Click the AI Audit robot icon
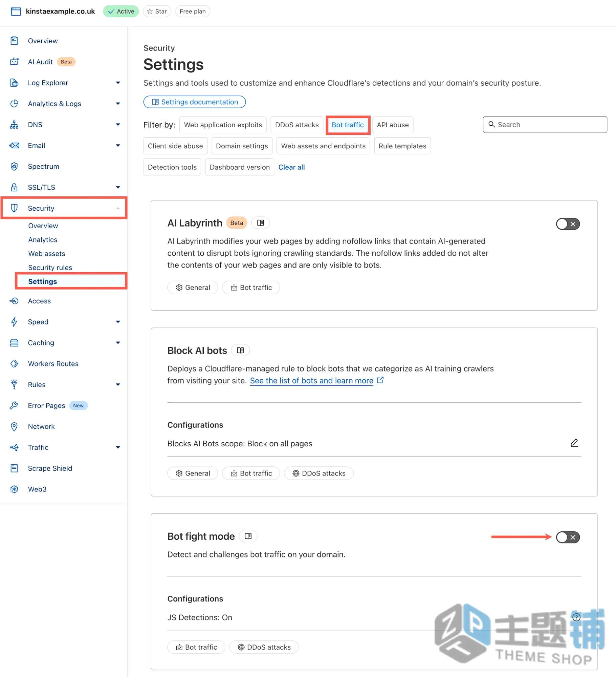Screen dimensions: 616x677 pos(14,62)
